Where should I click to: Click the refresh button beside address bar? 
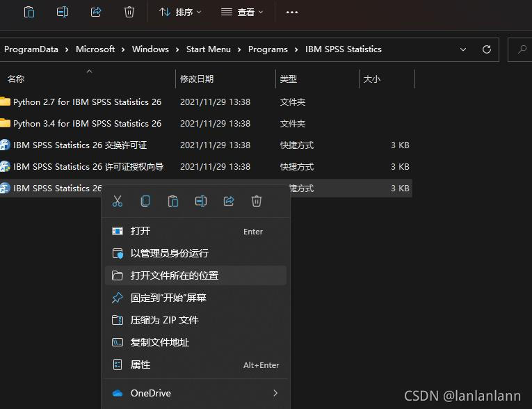pyautogui.click(x=487, y=49)
